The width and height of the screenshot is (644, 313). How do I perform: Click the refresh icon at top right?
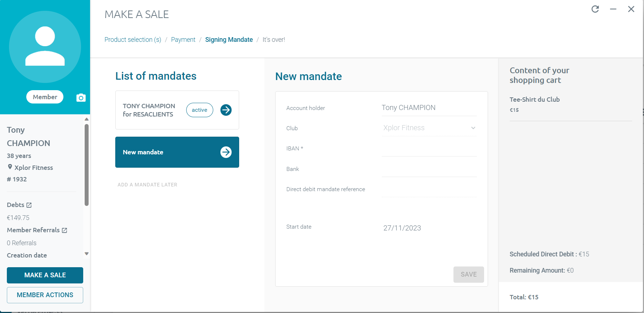click(x=595, y=9)
